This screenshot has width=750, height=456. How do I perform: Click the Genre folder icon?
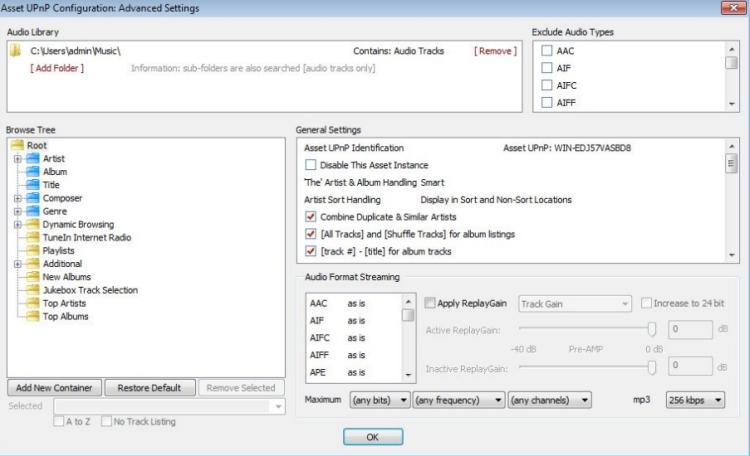33,211
